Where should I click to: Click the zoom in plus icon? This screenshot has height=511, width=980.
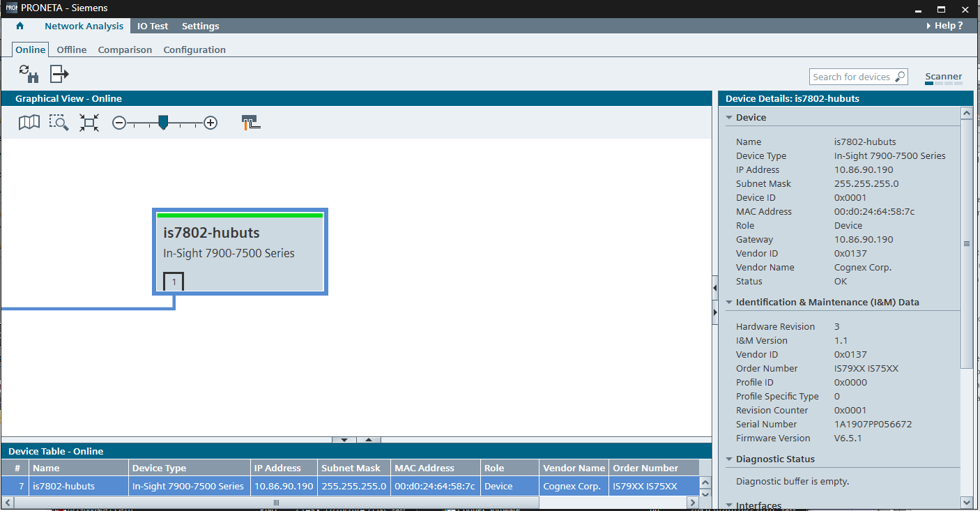pos(210,122)
